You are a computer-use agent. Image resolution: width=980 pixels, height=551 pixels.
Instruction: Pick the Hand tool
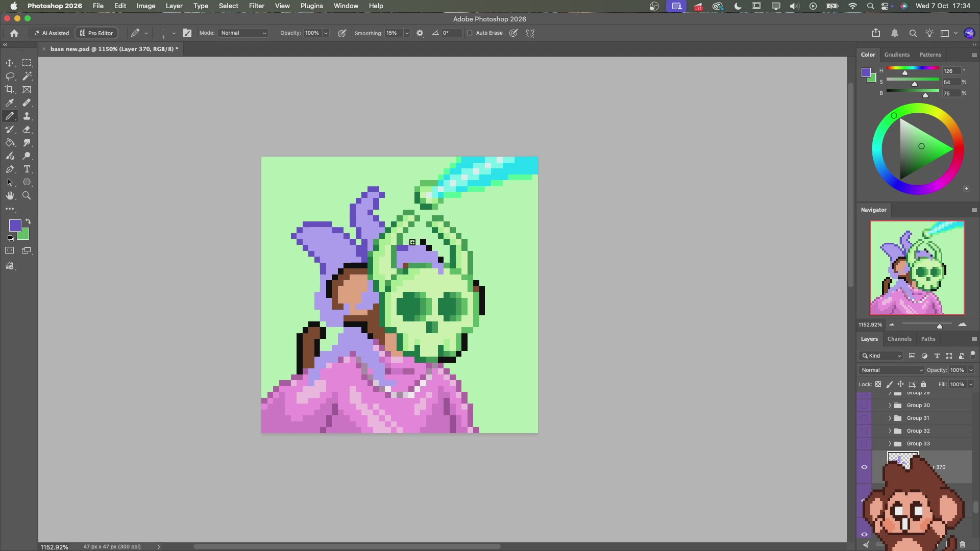click(10, 195)
